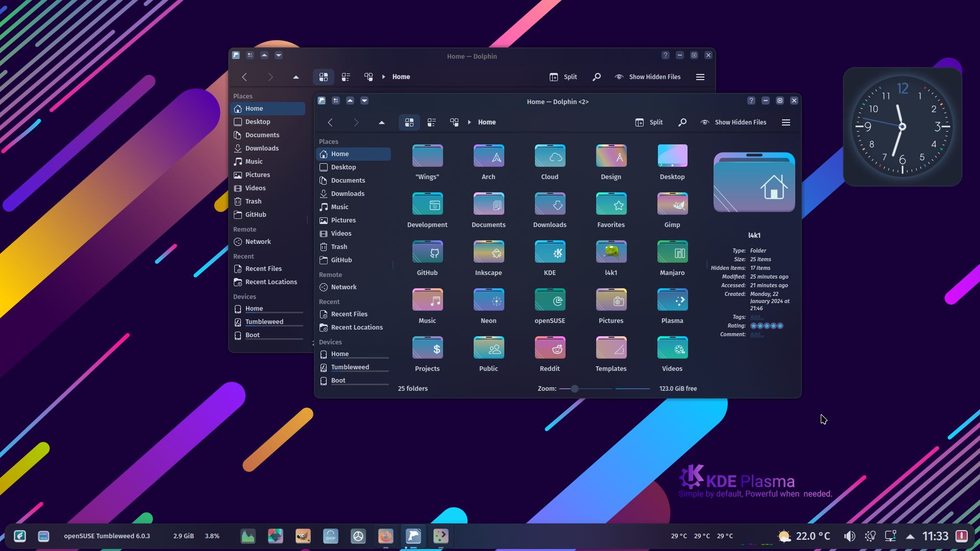Image resolution: width=980 pixels, height=551 pixels.
Task: Open the Projects folder
Action: click(427, 354)
